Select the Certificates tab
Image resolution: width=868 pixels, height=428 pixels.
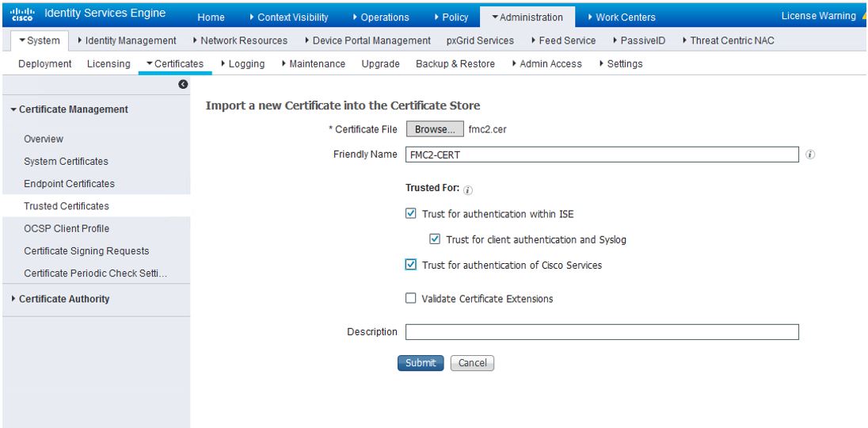coord(175,63)
